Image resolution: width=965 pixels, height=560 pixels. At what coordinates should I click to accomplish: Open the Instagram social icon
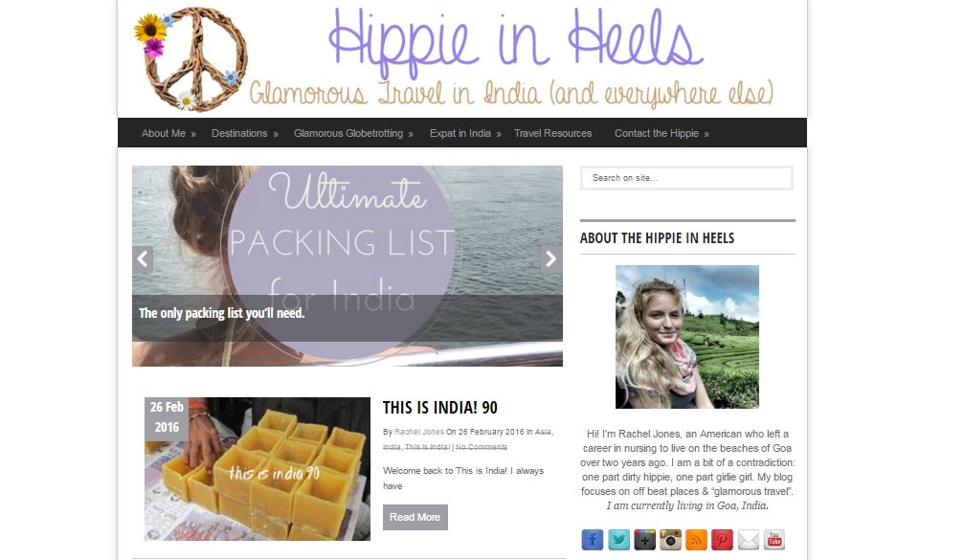[x=670, y=540]
